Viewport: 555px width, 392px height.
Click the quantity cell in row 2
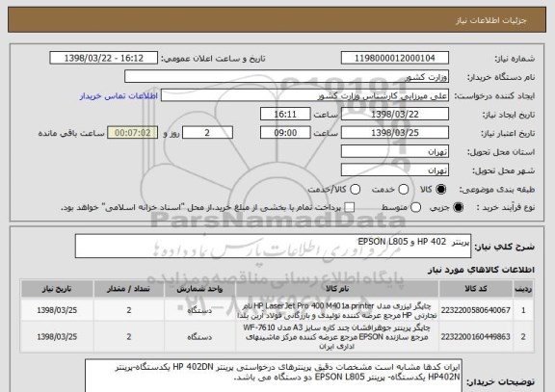(x=129, y=337)
